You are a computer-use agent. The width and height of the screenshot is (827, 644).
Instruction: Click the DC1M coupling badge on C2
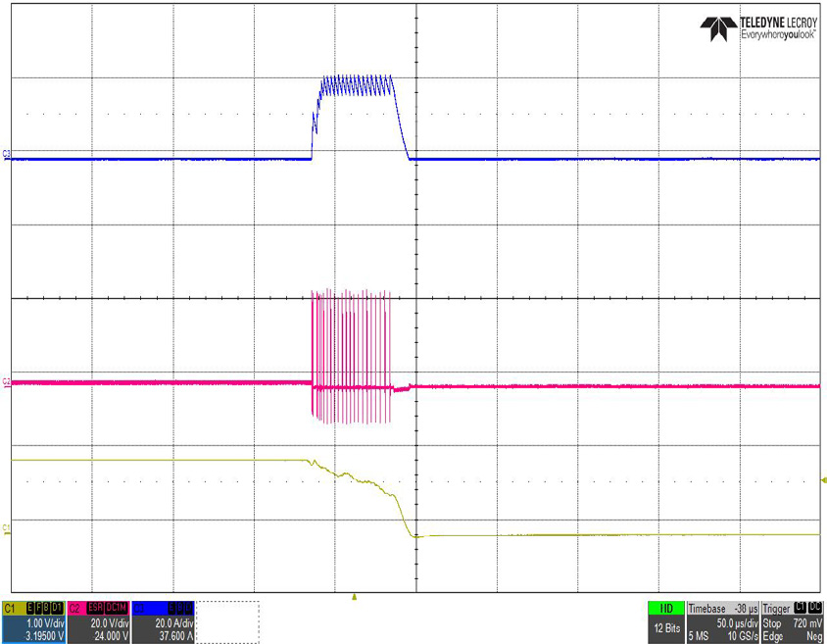pos(116,609)
